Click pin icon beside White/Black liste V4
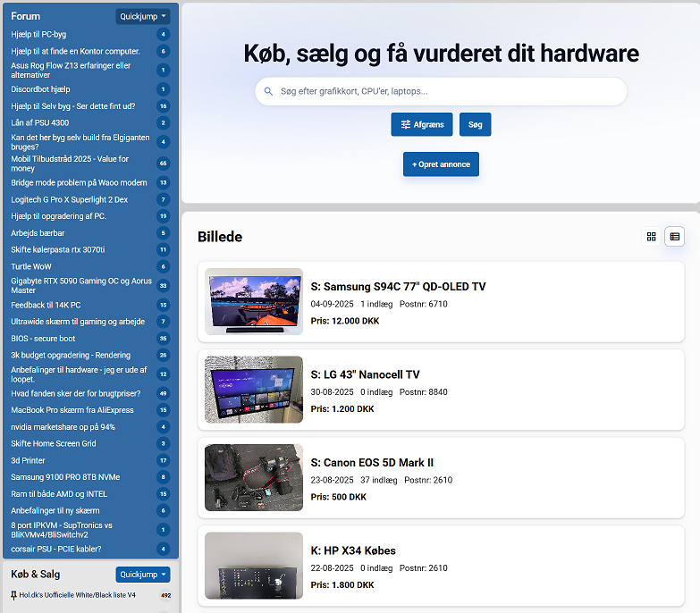This screenshot has height=613, width=700. pyautogui.click(x=13, y=595)
